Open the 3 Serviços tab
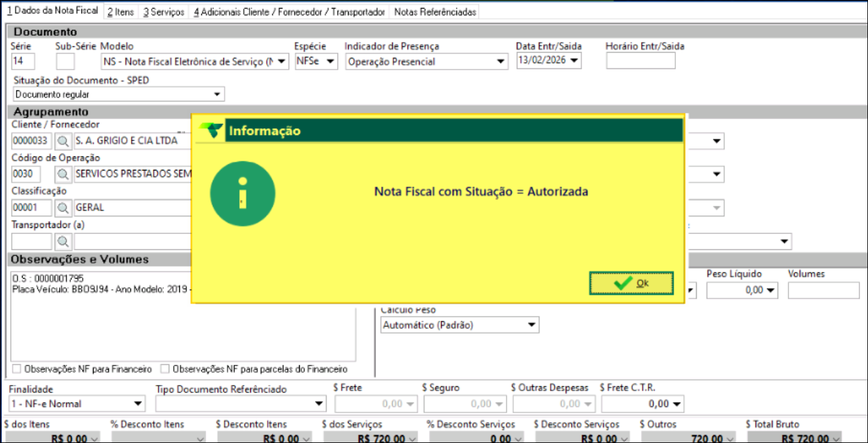This screenshot has width=868, height=443. coord(163,12)
